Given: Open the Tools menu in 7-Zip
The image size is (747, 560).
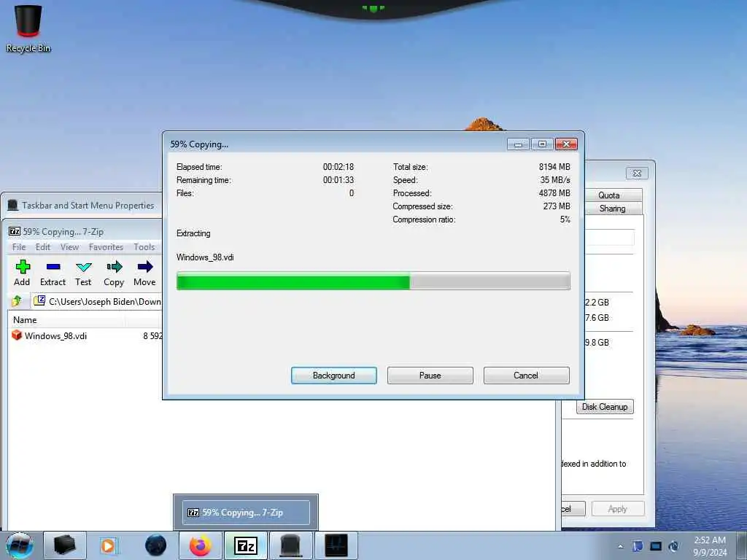Looking at the screenshot, I should point(144,246).
